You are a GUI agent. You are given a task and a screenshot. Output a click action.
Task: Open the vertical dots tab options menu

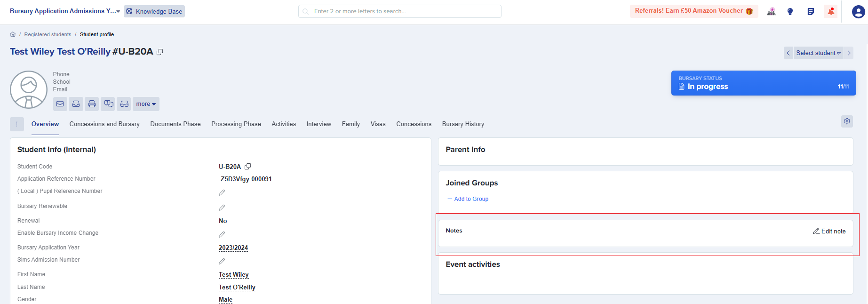16,124
